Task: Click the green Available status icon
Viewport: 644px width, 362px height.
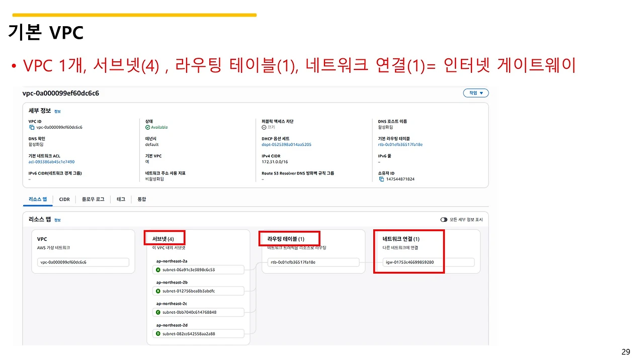Action: (147, 127)
